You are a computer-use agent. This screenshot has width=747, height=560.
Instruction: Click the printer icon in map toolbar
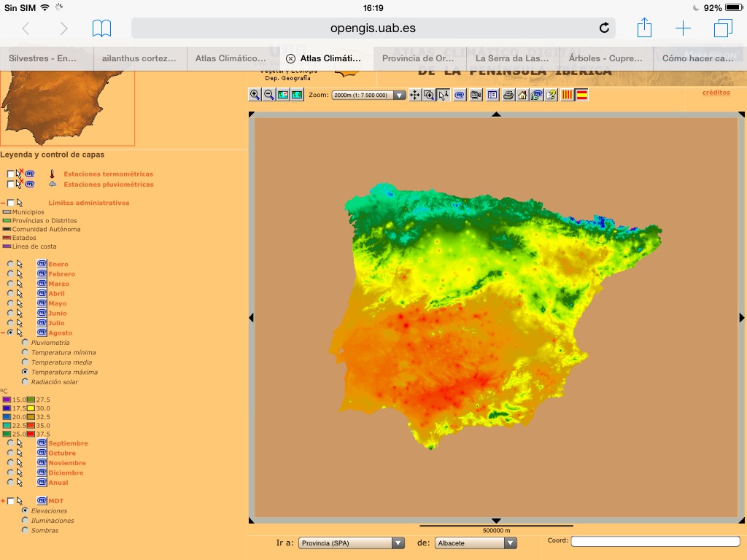tap(508, 95)
